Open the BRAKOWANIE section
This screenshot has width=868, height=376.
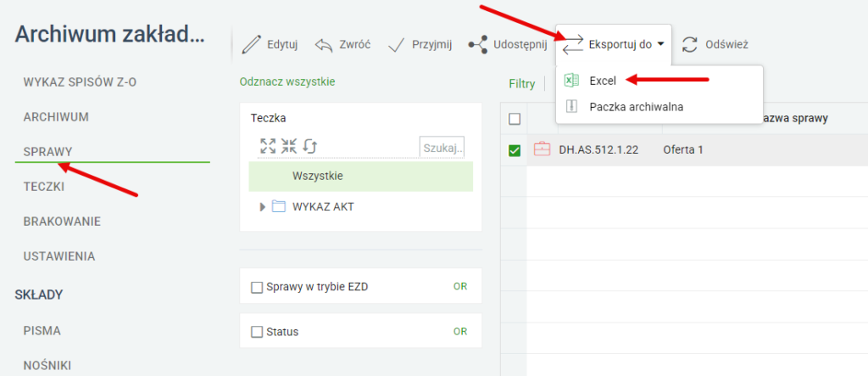pos(62,222)
